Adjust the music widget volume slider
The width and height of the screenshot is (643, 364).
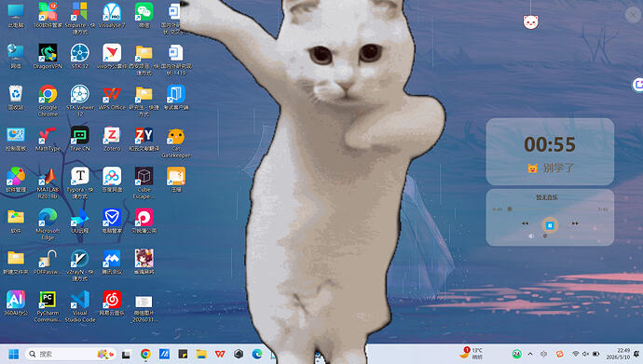tap(545, 236)
